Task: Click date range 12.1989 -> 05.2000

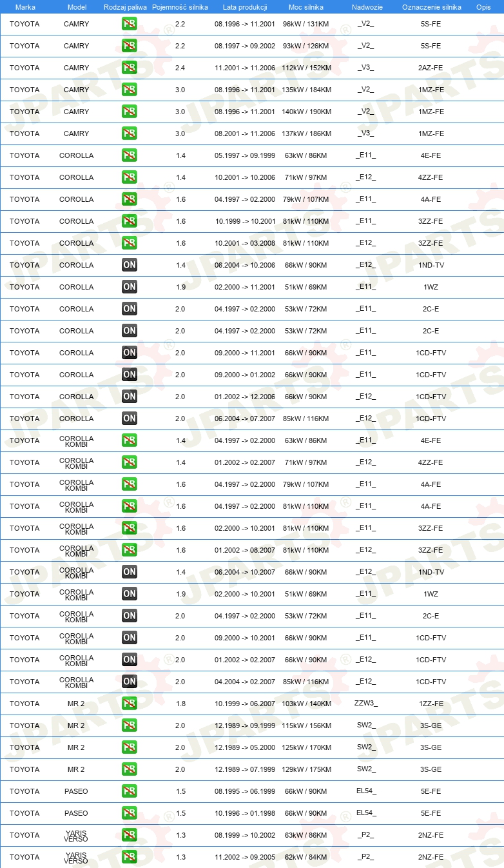Action: (x=245, y=747)
